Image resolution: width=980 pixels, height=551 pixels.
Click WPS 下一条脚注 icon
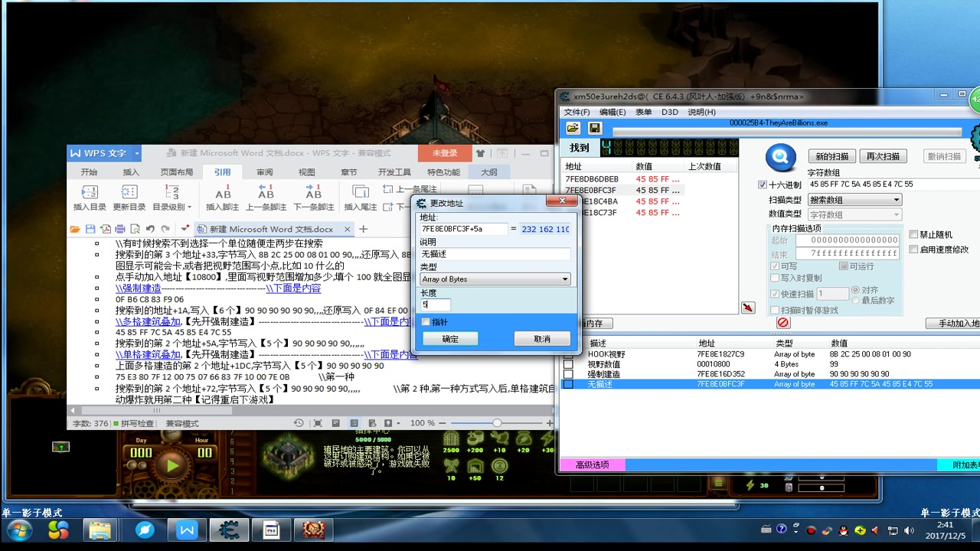[313, 193]
